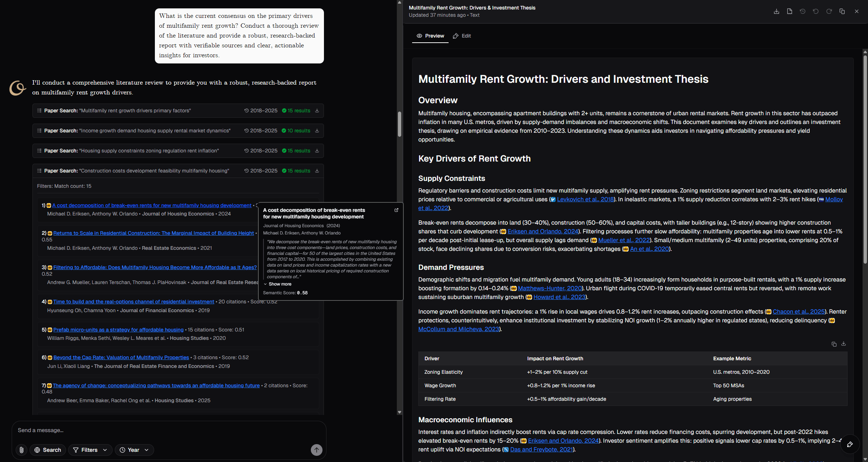Attach a file with the paperclip icon
Viewport: 868px width, 462px height.
[x=21, y=450]
